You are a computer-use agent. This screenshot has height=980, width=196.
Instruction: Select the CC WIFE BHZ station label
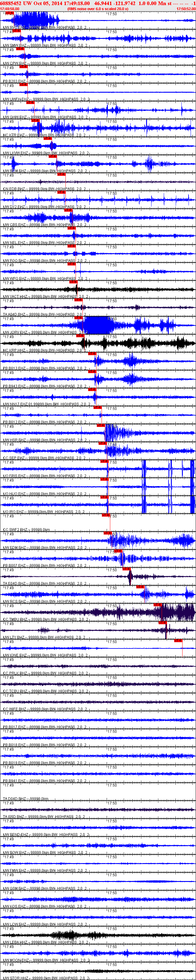point(45,709)
